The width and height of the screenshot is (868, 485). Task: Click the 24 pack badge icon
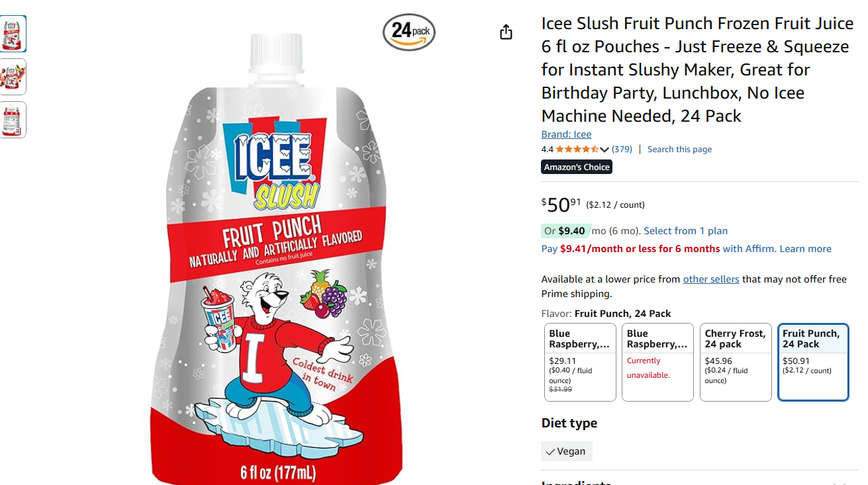pos(409,32)
